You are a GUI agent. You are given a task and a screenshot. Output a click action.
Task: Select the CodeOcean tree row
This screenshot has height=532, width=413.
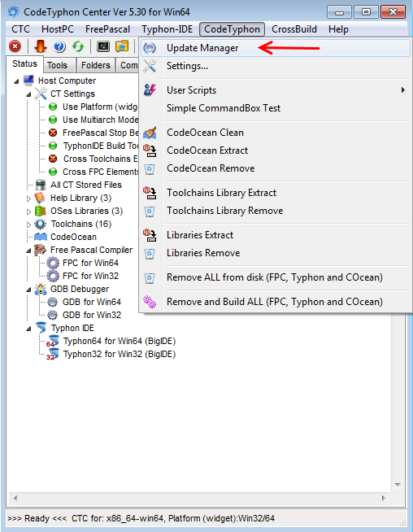73,237
